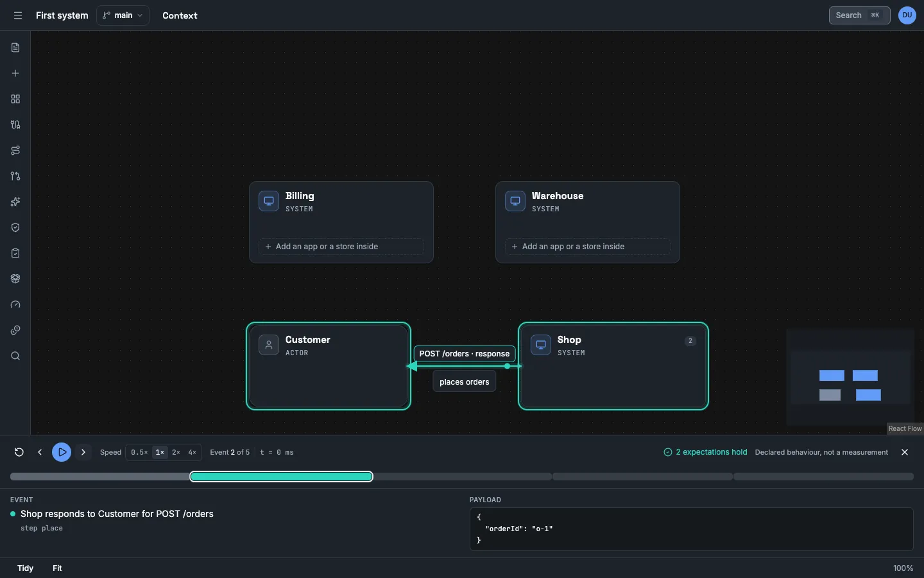Screen dimensions: 924x578
Task: Click the First system title
Action: [x=62, y=15]
